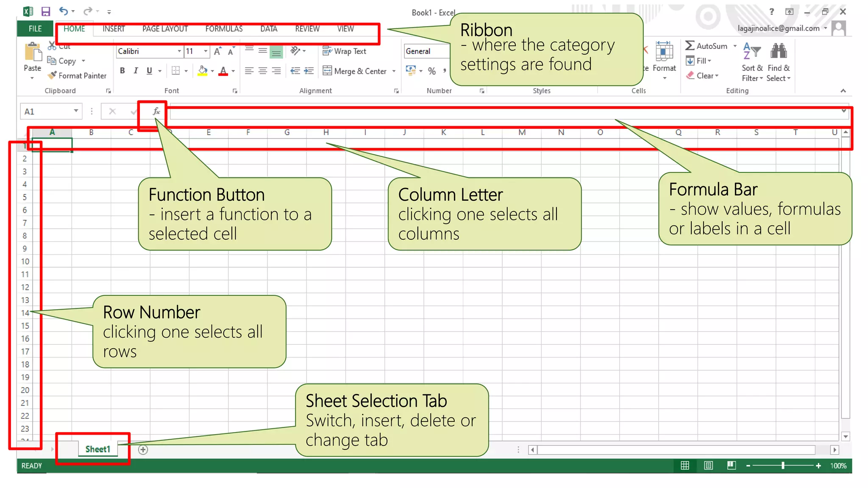Open the INSERT ribbon tab
The image size is (868, 488).
[114, 29]
